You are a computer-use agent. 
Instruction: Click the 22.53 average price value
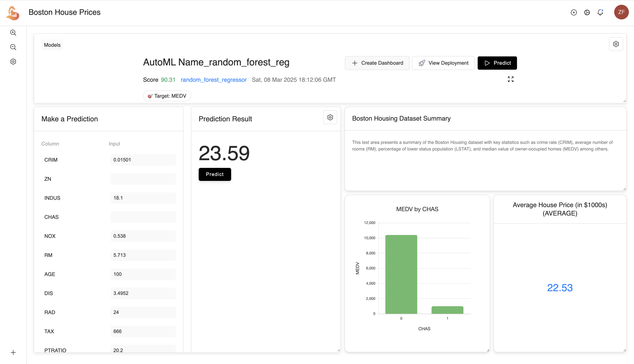pyautogui.click(x=560, y=288)
